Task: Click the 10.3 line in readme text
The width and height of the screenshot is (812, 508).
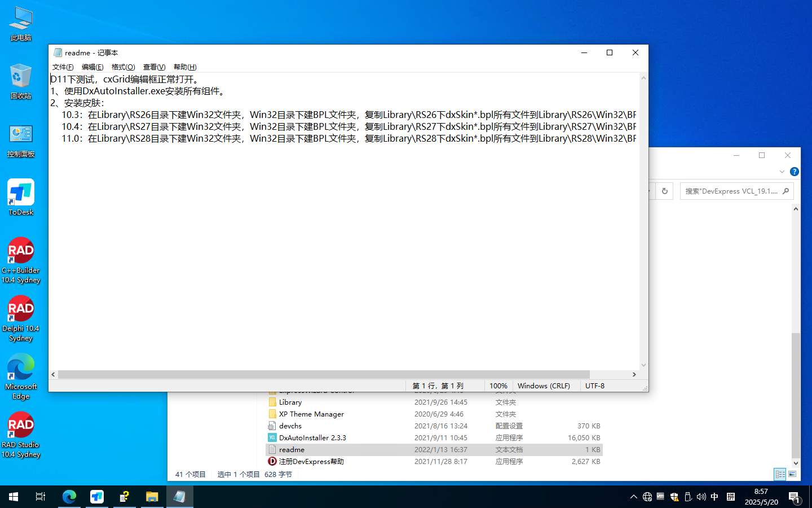Action: coord(348,115)
